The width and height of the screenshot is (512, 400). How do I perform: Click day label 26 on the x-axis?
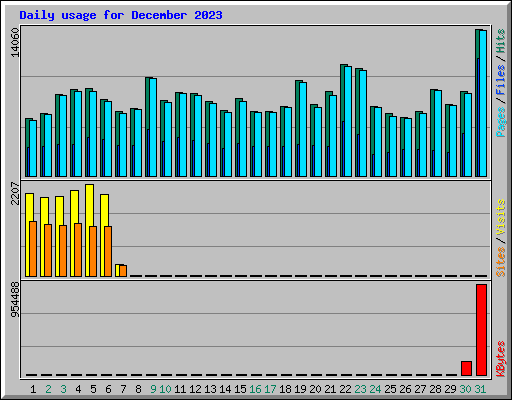point(405,389)
